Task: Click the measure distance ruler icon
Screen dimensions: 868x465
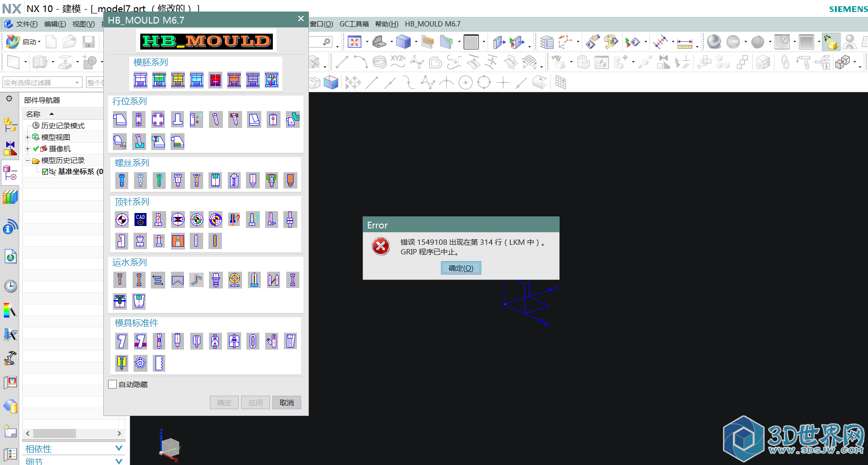Action: tap(685, 43)
